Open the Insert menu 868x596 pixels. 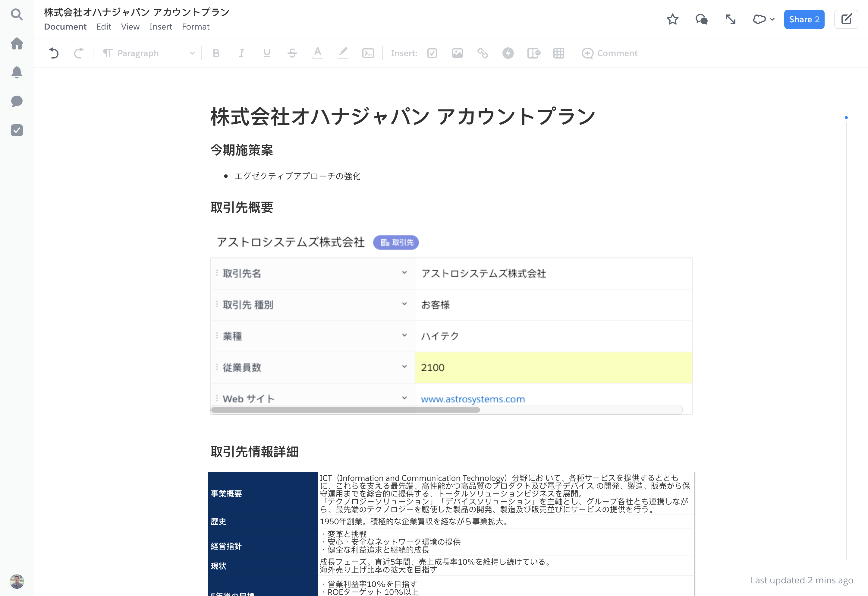point(161,27)
